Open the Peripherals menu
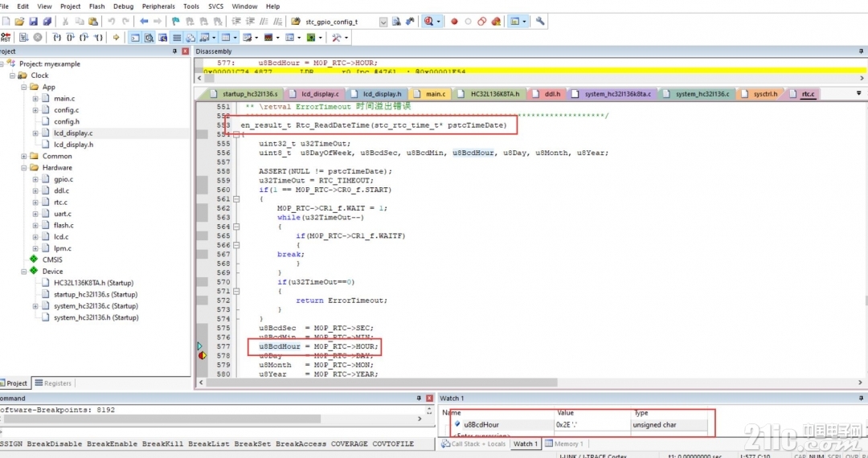 (x=158, y=6)
